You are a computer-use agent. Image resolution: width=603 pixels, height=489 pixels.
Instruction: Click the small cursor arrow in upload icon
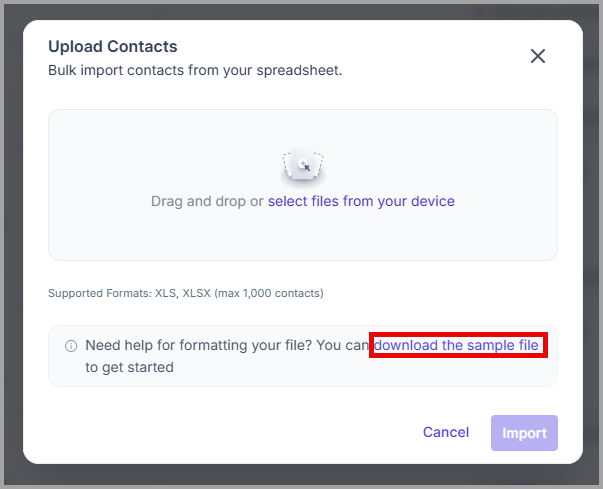point(306,167)
